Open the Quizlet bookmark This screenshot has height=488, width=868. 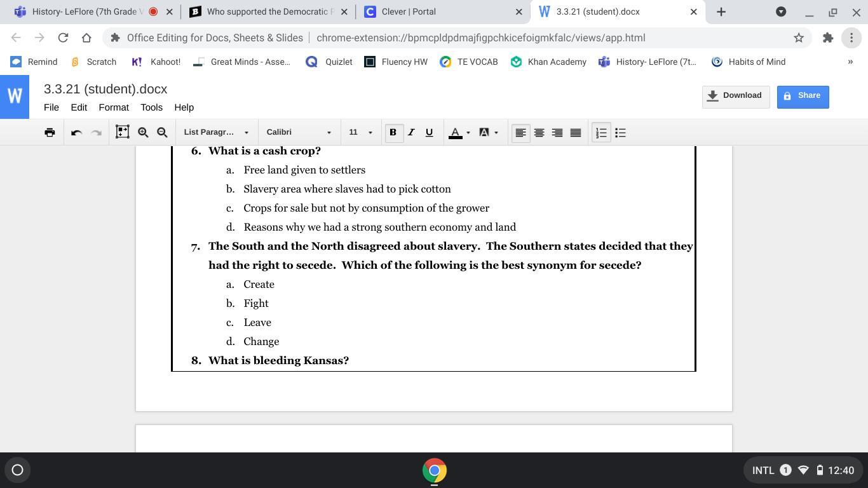(329, 62)
